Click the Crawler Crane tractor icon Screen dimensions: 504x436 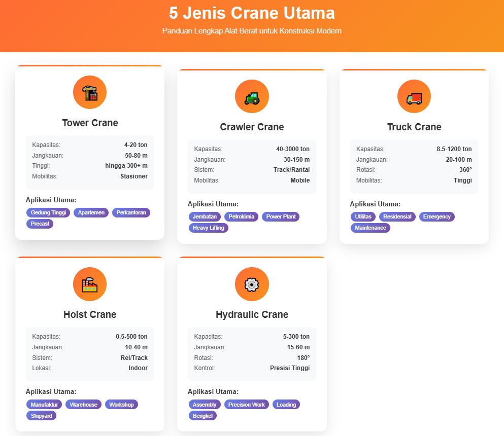[x=252, y=96]
